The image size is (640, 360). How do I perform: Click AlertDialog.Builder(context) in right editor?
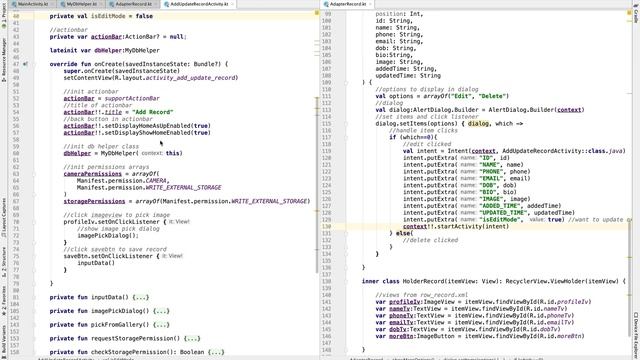pos(536,110)
